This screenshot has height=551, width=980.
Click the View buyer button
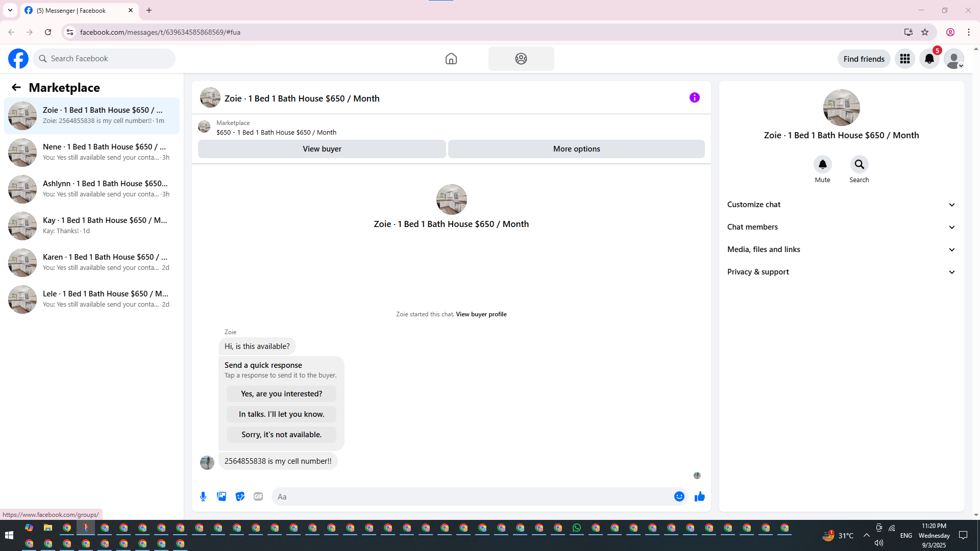click(322, 149)
